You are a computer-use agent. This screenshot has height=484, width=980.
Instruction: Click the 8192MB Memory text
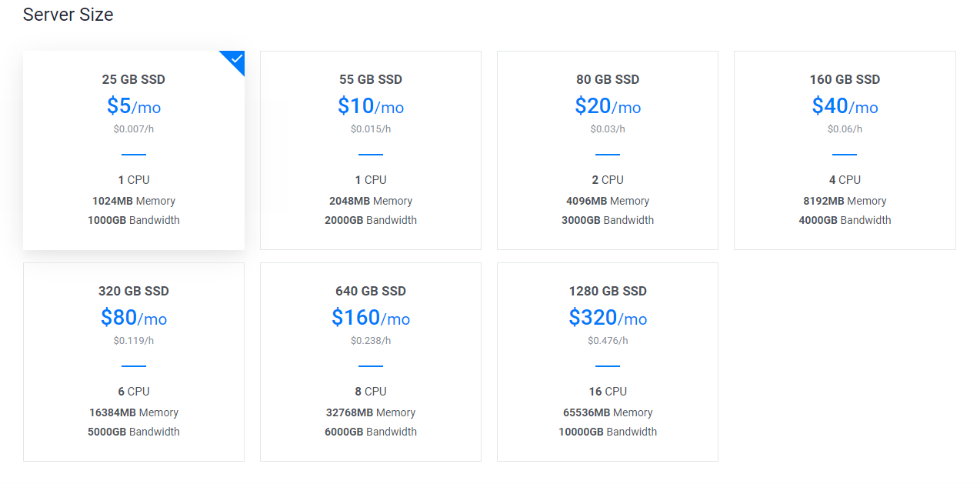tap(845, 201)
